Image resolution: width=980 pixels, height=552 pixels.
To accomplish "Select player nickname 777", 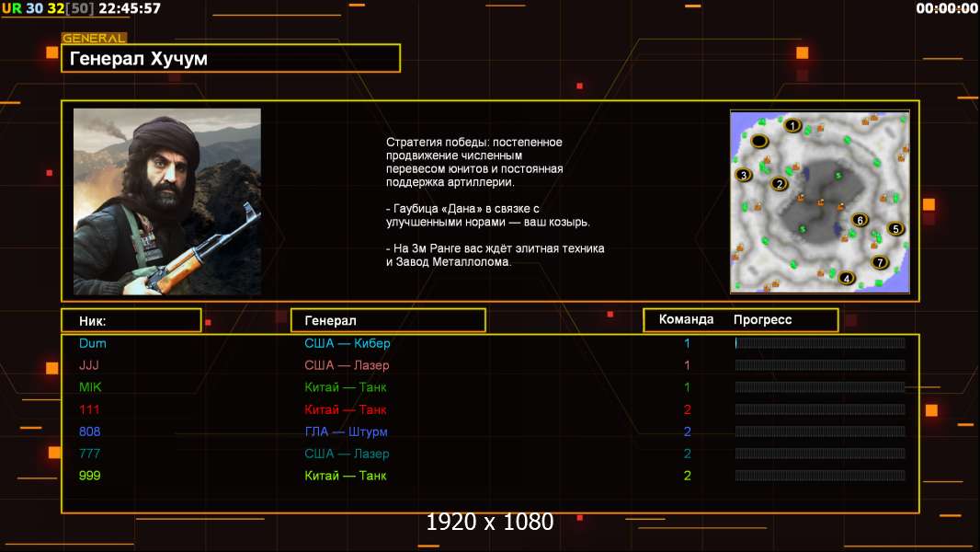I will coord(89,454).
